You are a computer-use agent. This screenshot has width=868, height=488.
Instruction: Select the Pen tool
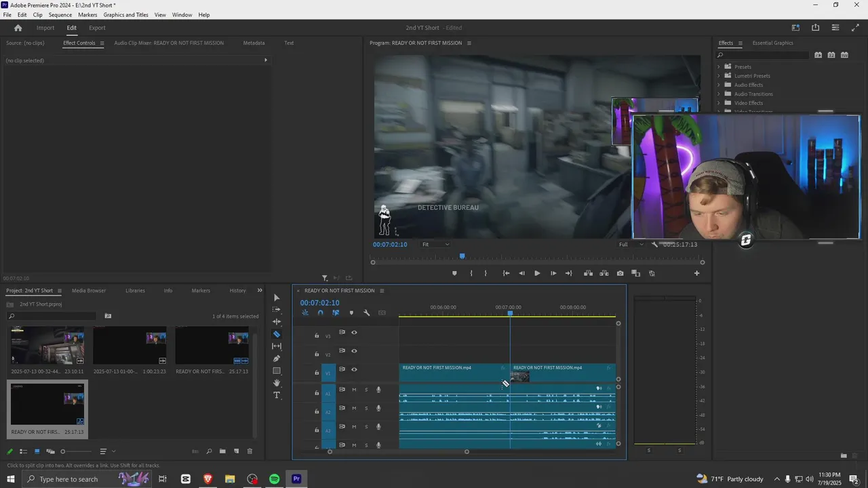[x=277, y=359]
